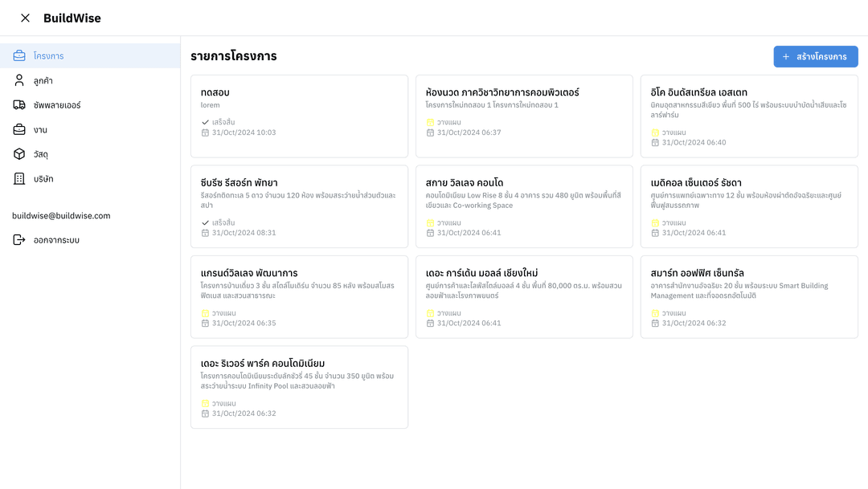Screen dimensions: 868x489
Task: Click the logout arrow icon
Action: coord(19,239)
